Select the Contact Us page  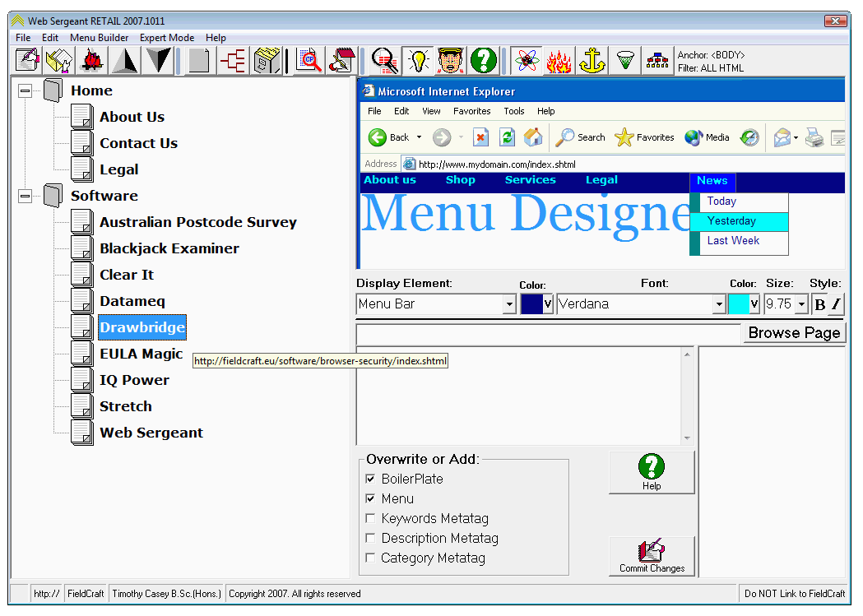pyautogui.click(x=139, y=144)
